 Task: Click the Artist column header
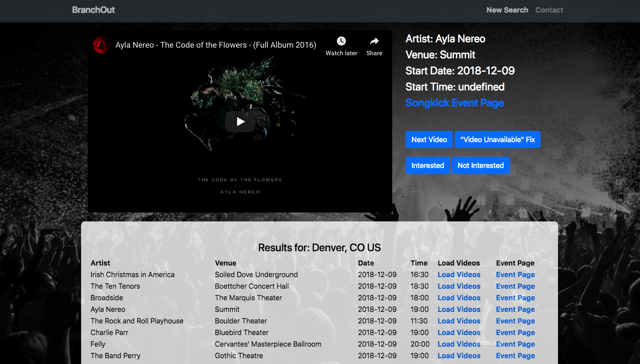click(x=100, y=263)
